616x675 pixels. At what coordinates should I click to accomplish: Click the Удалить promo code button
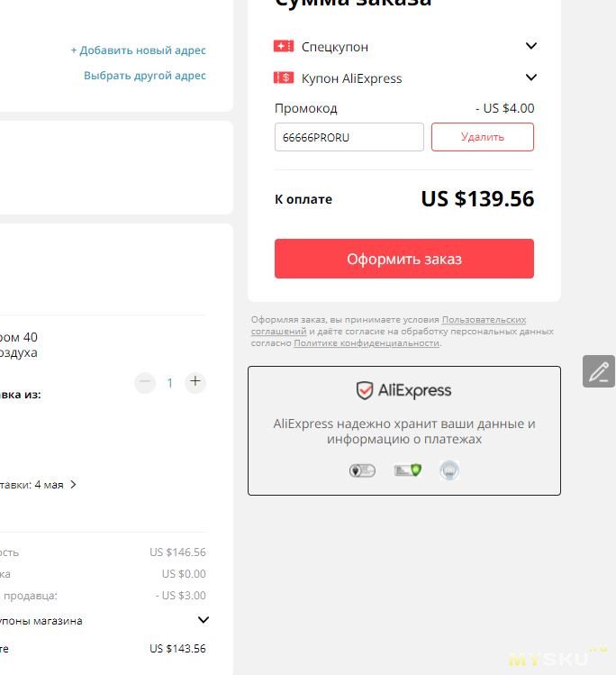(x=483, y=137)
